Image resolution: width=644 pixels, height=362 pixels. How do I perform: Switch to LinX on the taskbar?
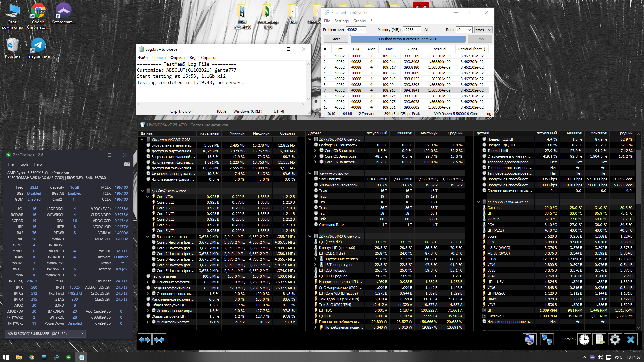click(56, 357)
